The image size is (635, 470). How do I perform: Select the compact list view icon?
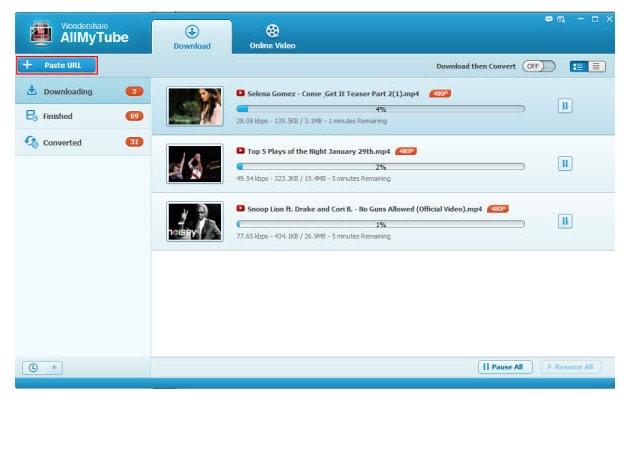tap(597, 66)
